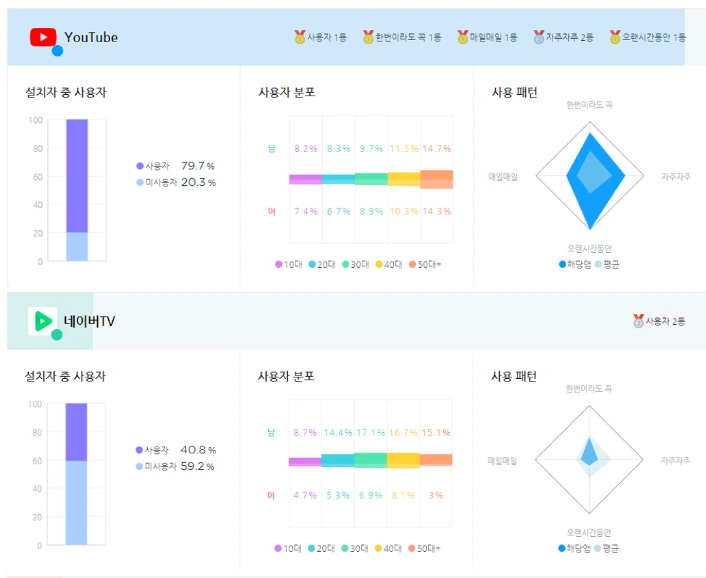The image size is (706, 578).
Task: Click the YouTube app title text
Action: (91, 37)
